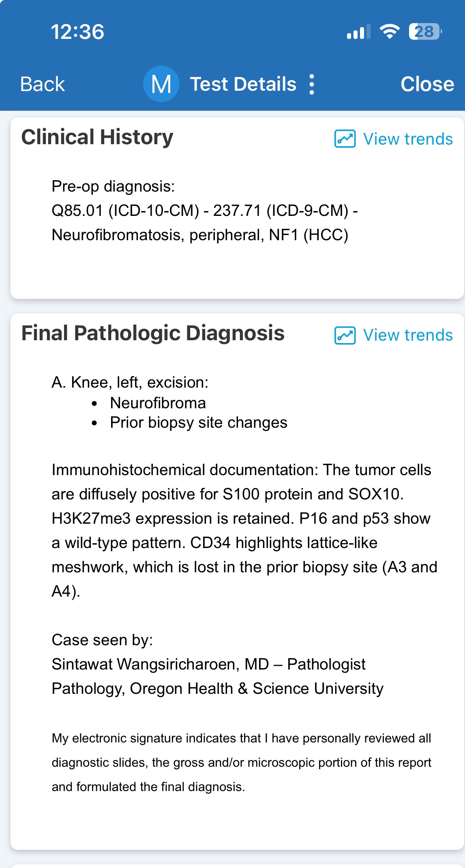Tap the Neurofibroma bullet item
The image size is (465, 868).
[158, 403]
